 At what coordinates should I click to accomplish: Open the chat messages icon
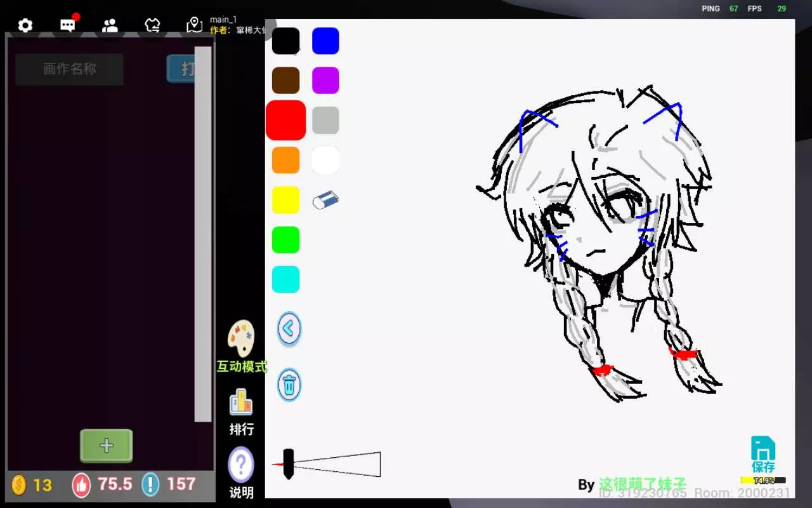(68, 25)
